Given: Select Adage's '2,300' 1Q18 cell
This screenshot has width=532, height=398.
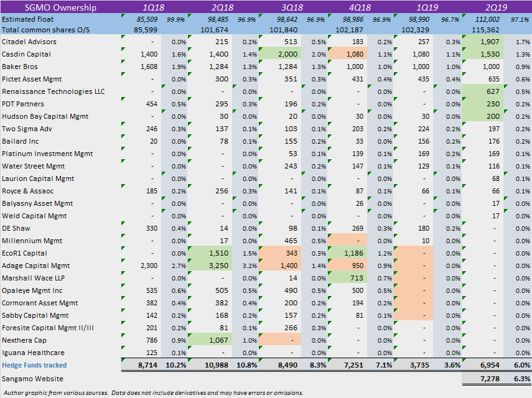Looking at the screenshot, I should click(x=149, y=266).
